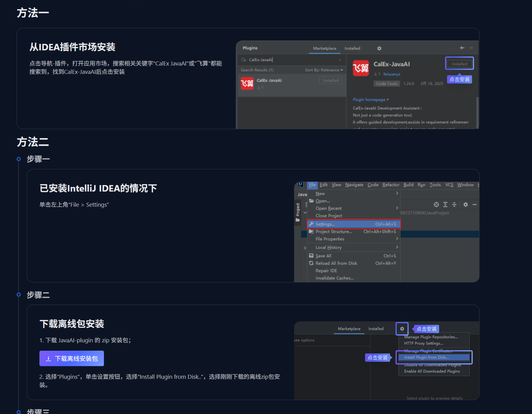Open the gear settings icon in the Plugins window header
This screenshot has width=532, height=414.
[379, 48]
